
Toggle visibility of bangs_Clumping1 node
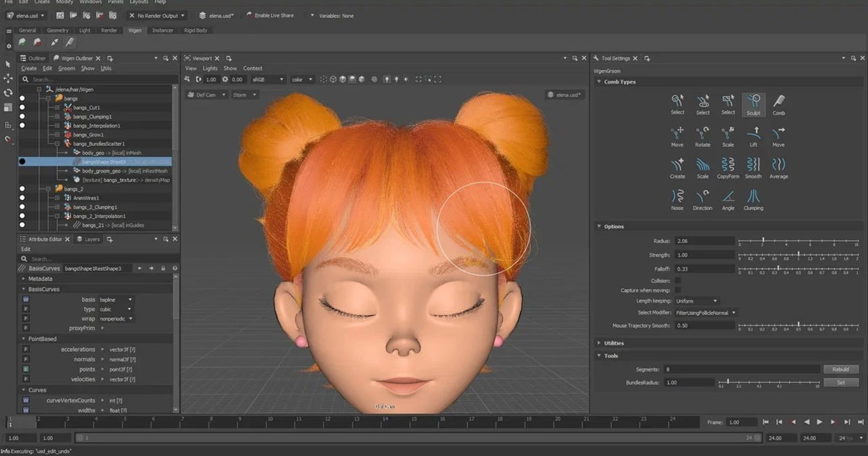click(22, 117)
